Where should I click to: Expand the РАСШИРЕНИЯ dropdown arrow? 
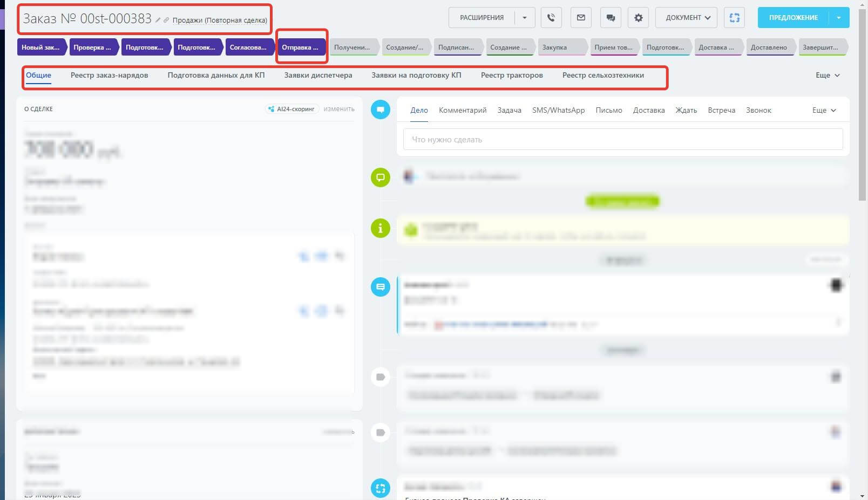[525, 18]
